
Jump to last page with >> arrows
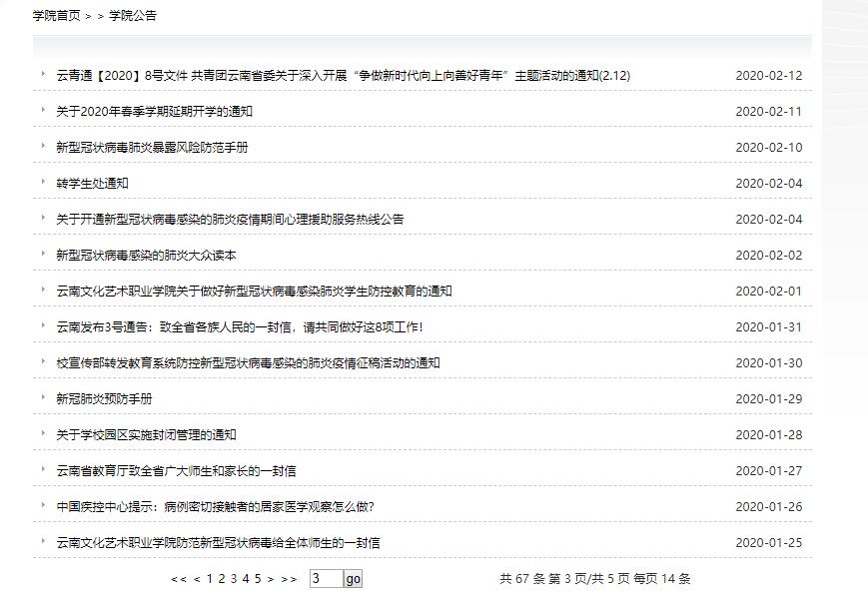289,579
